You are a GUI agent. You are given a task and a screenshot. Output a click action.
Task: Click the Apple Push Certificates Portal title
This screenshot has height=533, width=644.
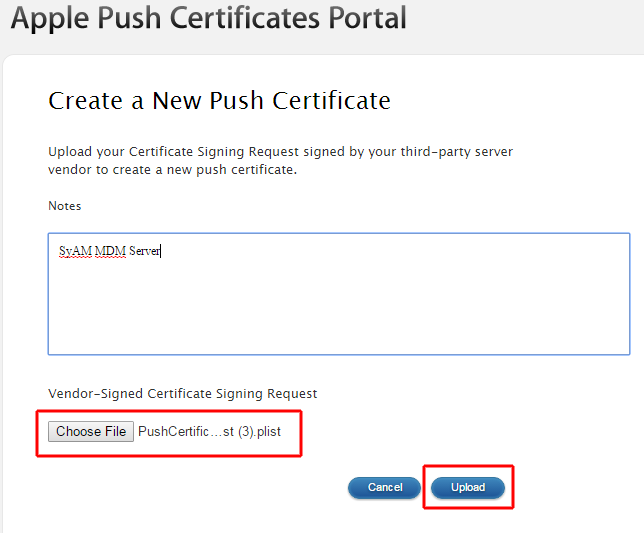(x=209, y=18)
